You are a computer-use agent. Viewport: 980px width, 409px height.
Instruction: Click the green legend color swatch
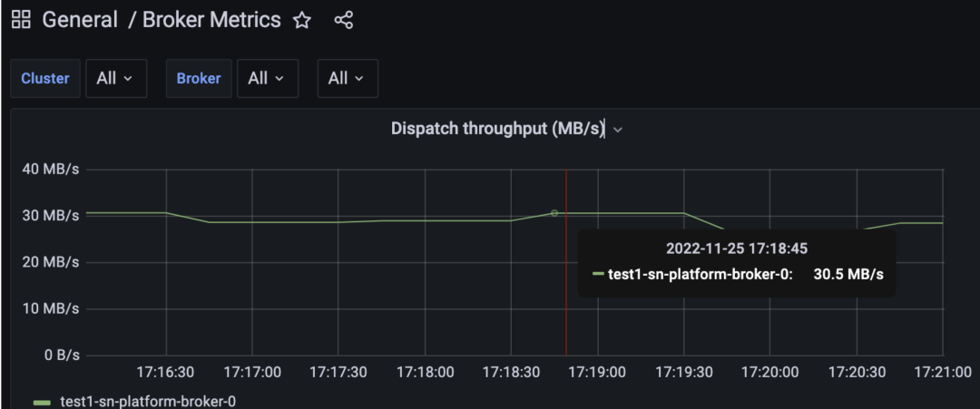click(42, 404)
